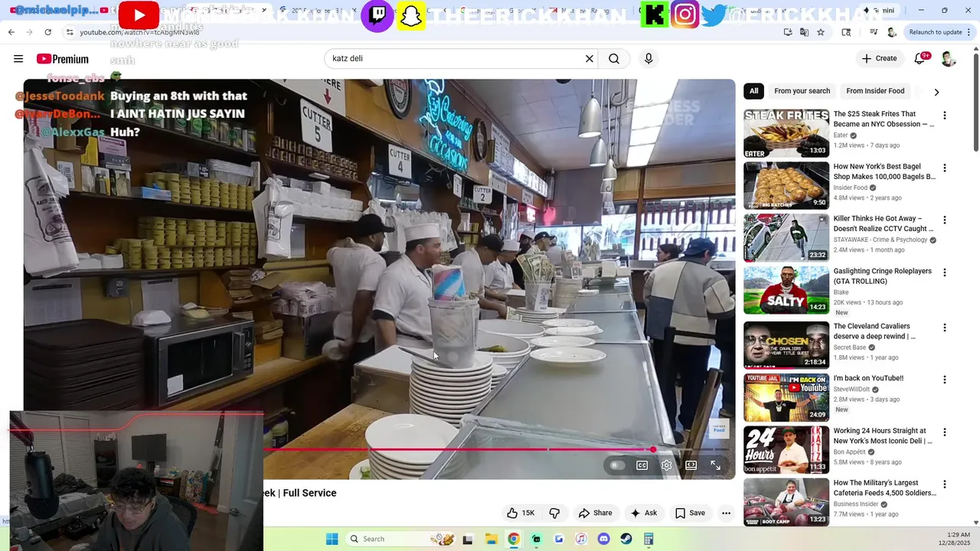The image size is (980, 551).
Task: Dislike the video
Action: coord(555,513)
